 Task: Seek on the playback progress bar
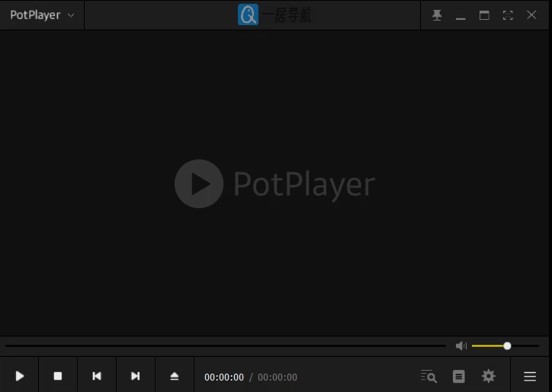tap(226, 346)
